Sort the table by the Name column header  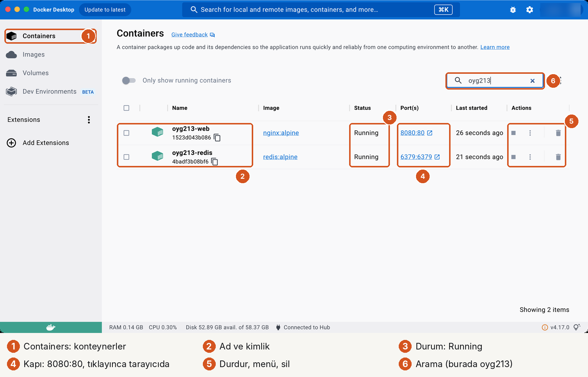tap(180, 108)
